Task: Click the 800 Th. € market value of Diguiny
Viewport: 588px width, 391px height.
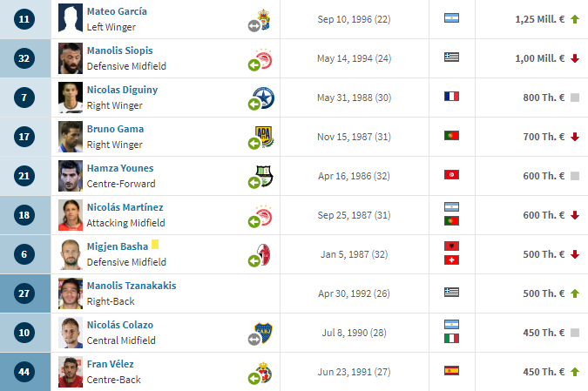Action: point(544,98)
